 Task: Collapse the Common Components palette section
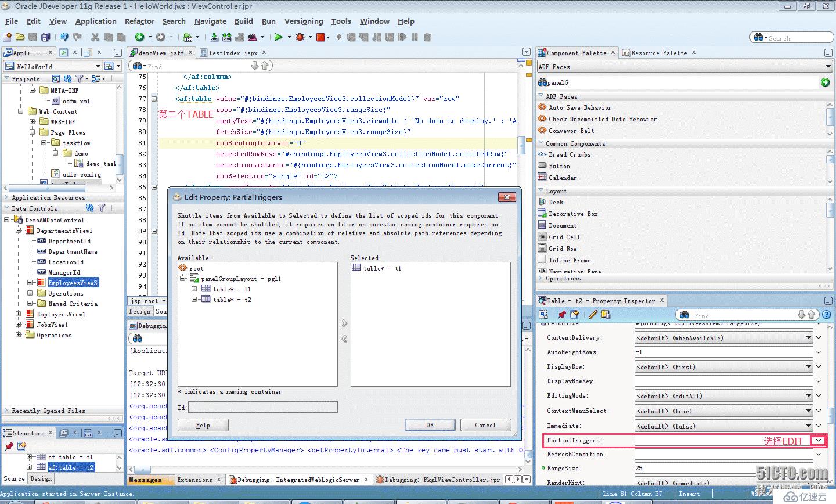click(x=541, y=143)
